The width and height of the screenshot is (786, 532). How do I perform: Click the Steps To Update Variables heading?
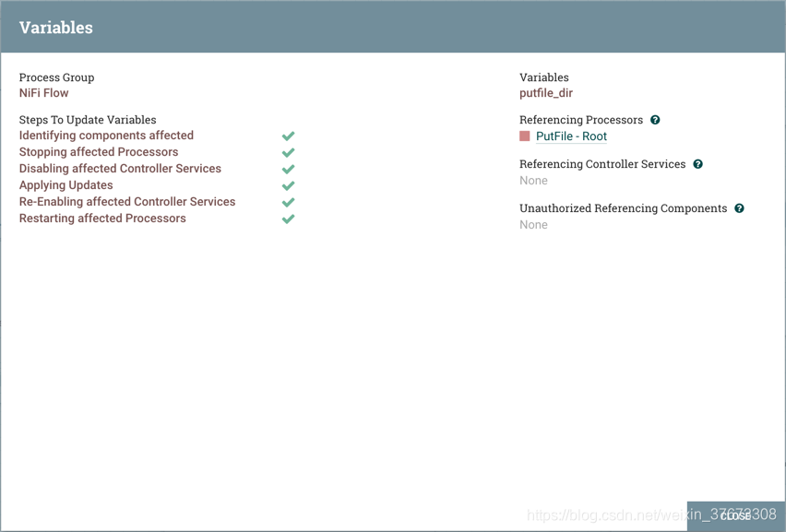point(88,120)
